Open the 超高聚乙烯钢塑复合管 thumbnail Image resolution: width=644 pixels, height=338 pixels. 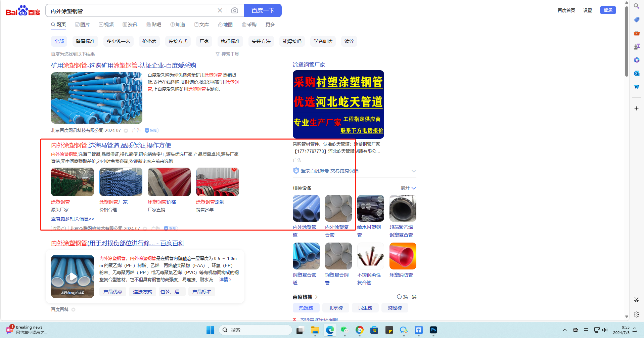403,208
